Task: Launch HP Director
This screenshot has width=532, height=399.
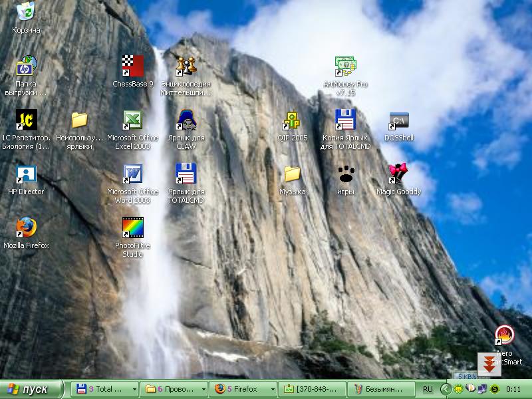Action: 26,174
